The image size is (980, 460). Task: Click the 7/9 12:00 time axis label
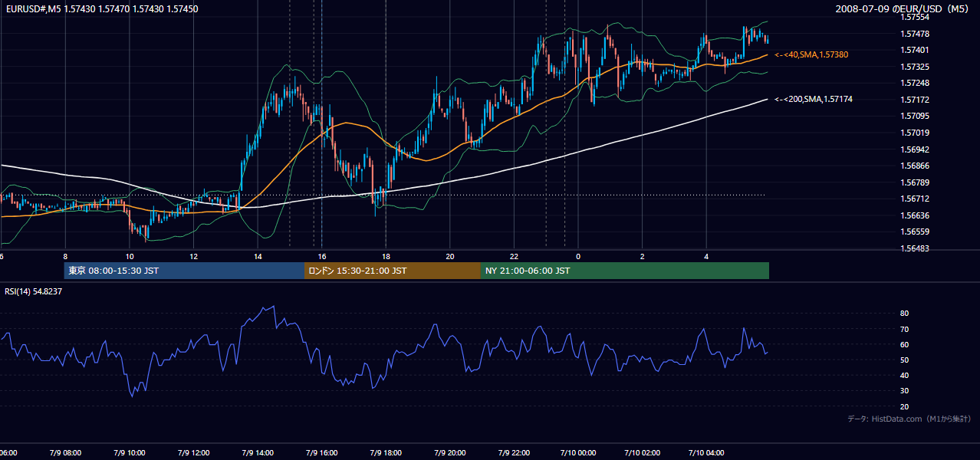[x=193, y=452]
